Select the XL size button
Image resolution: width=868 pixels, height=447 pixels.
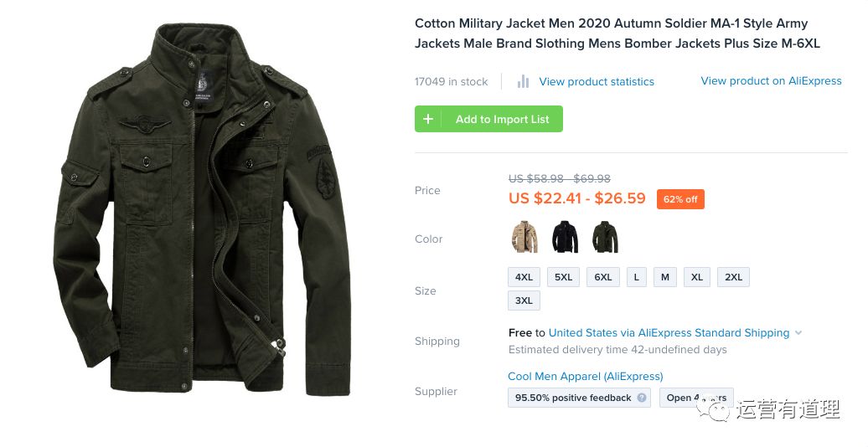697,277
